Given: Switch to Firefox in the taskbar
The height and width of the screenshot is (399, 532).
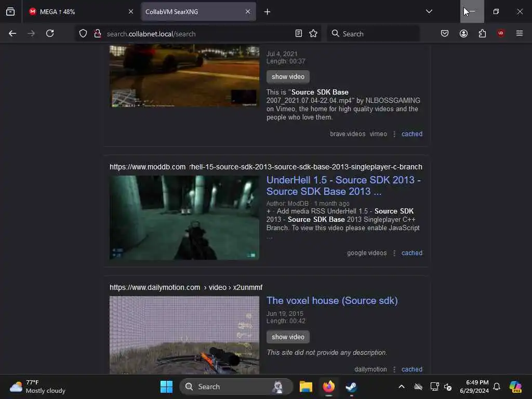Looking at the screenshot, I should tap(328, 387).
